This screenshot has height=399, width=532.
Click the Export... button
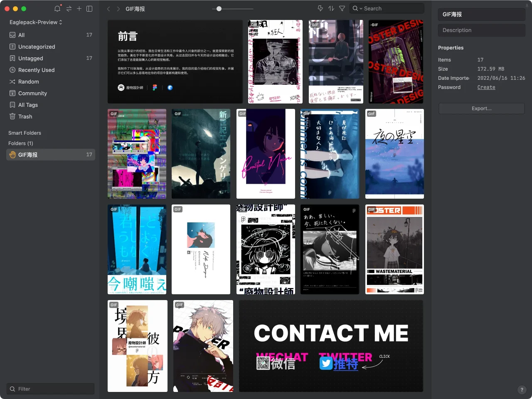(482, 108)
